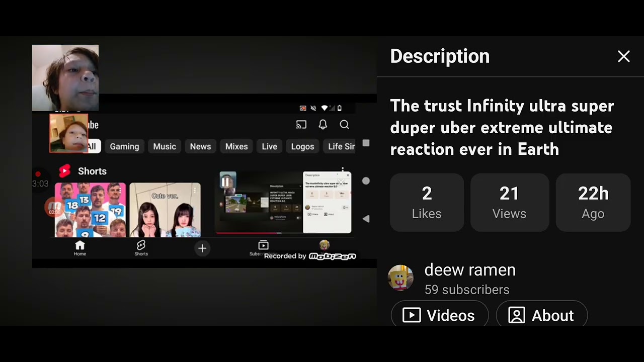Select the Mixes filter chip
This screenshot has height=362, width=644.
236,146
